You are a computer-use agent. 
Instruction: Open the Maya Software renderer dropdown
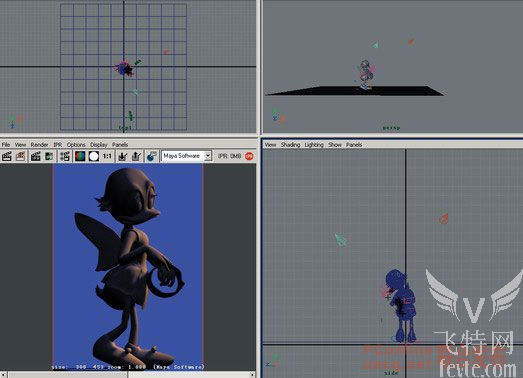click(x=186, y=156)
